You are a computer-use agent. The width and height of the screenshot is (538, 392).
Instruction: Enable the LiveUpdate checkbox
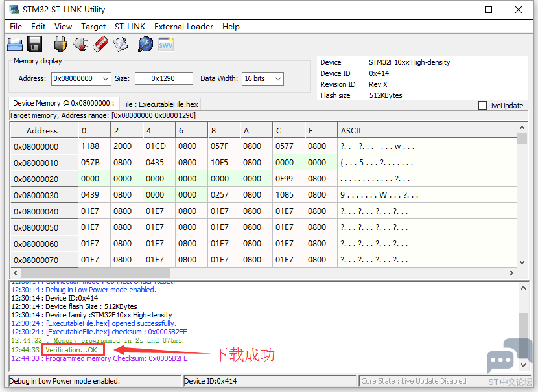tap(482, 105)
